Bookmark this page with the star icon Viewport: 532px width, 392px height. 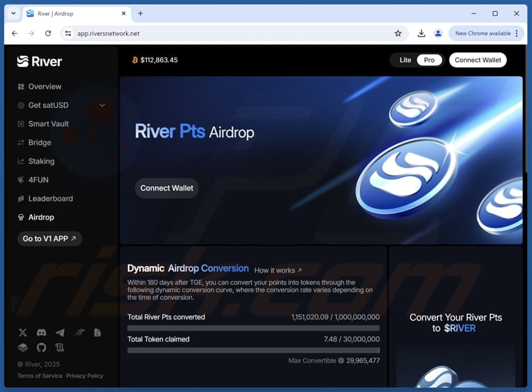pyautogui.click(x=398, y=33)
